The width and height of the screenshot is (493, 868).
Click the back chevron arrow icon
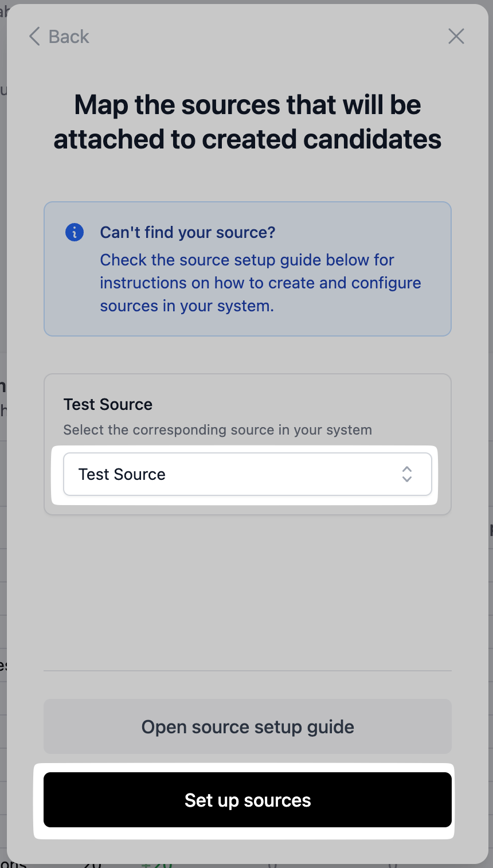point(34,37)
